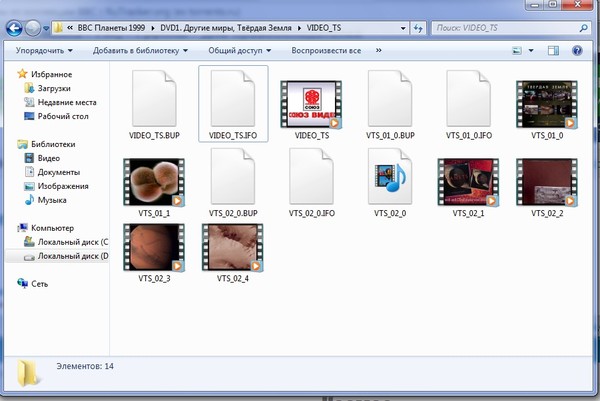Viewport: 600px width, 401px height.
Task: Open the recent locations arrow beside Forward
Action: (46, 28)
